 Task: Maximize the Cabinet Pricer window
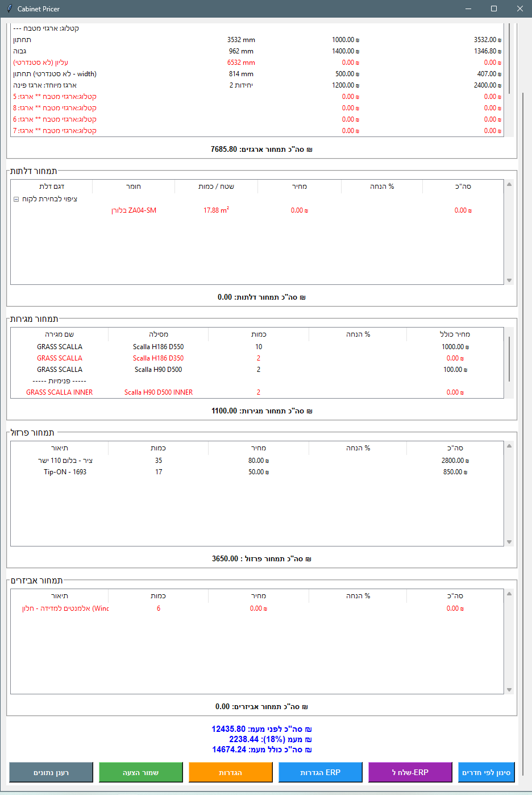pyautogui.click(x=493, y=9)
